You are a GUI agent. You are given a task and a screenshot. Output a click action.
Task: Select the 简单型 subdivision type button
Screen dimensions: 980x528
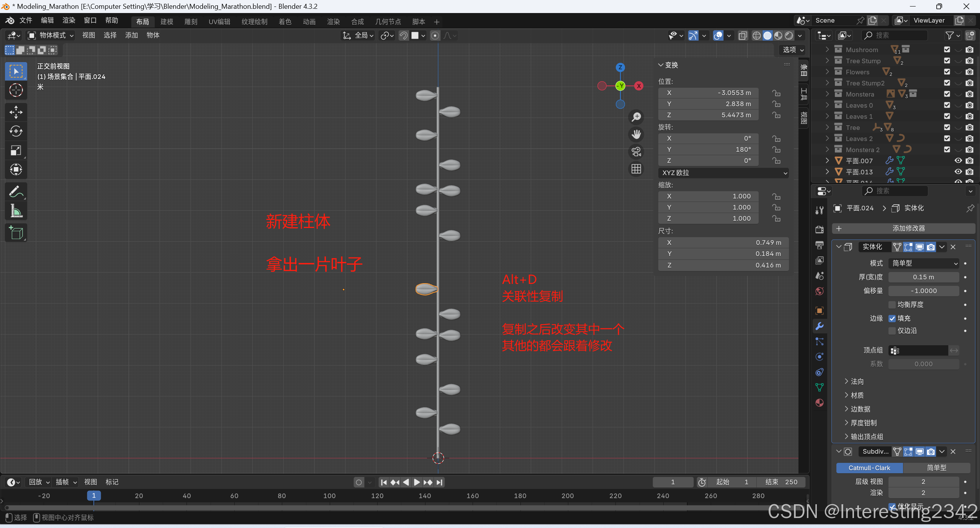coord(936,468)
